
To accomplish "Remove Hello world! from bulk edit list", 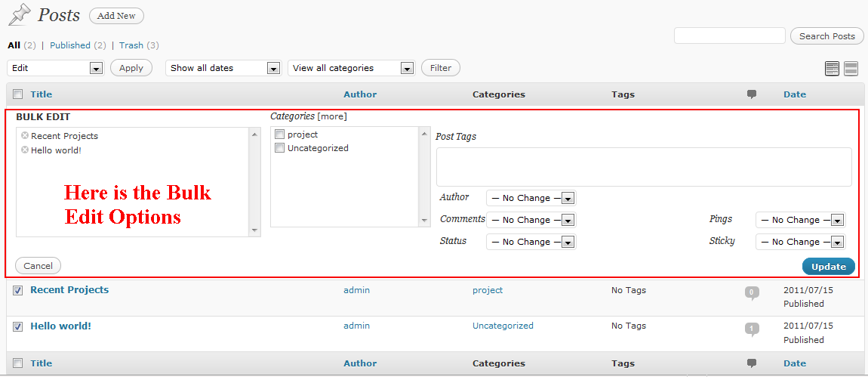I will click(25, 150).
